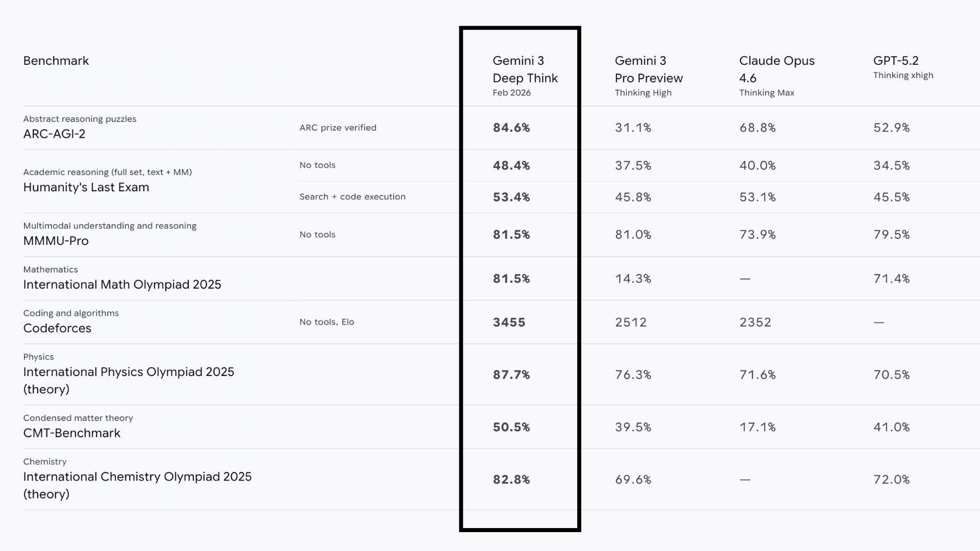Click the 87.7% Physics Olympiad score
Image resolution: width=980 pixels, height=551 pixels.
coord(511,375)
